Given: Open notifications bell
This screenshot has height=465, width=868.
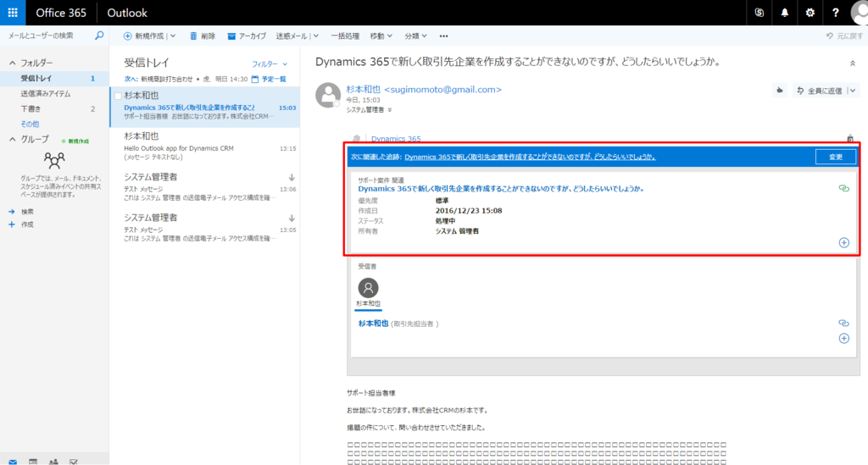Looking at the screenshot, I should tap(784, 12).
